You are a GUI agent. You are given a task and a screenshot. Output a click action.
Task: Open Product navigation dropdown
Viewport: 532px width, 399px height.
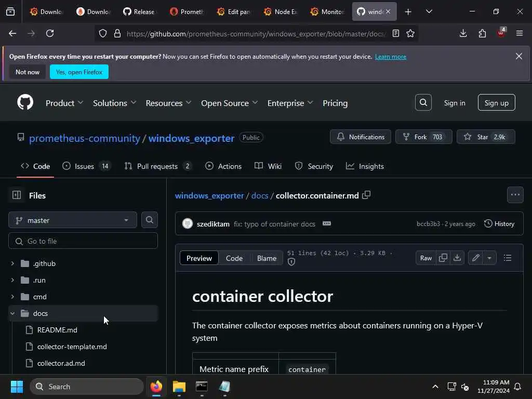pos(64,103)
